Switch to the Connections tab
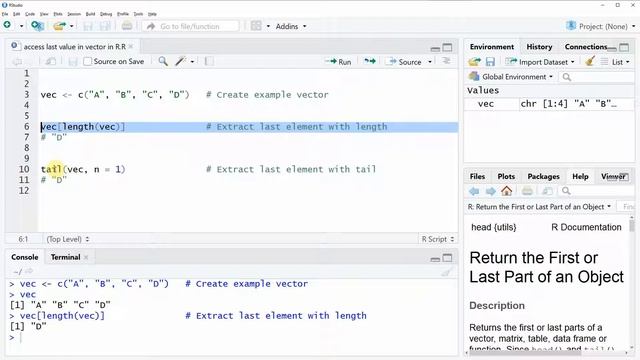 click(586, 47)
